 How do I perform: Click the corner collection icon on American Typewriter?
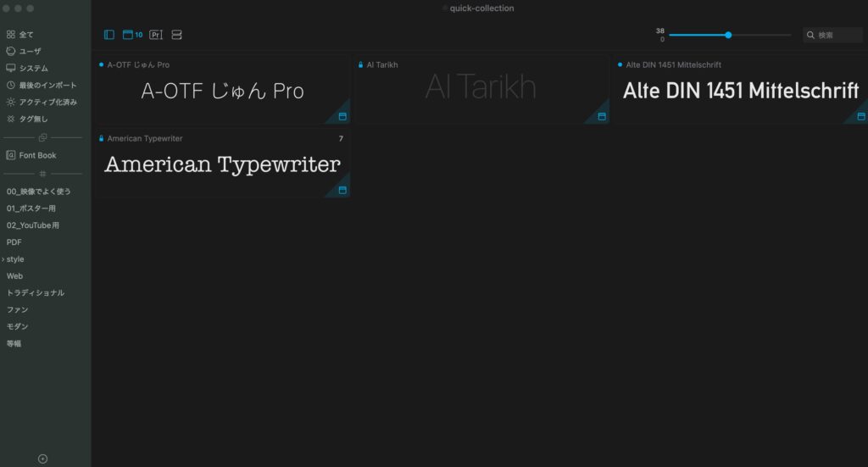tap(342, 190)
